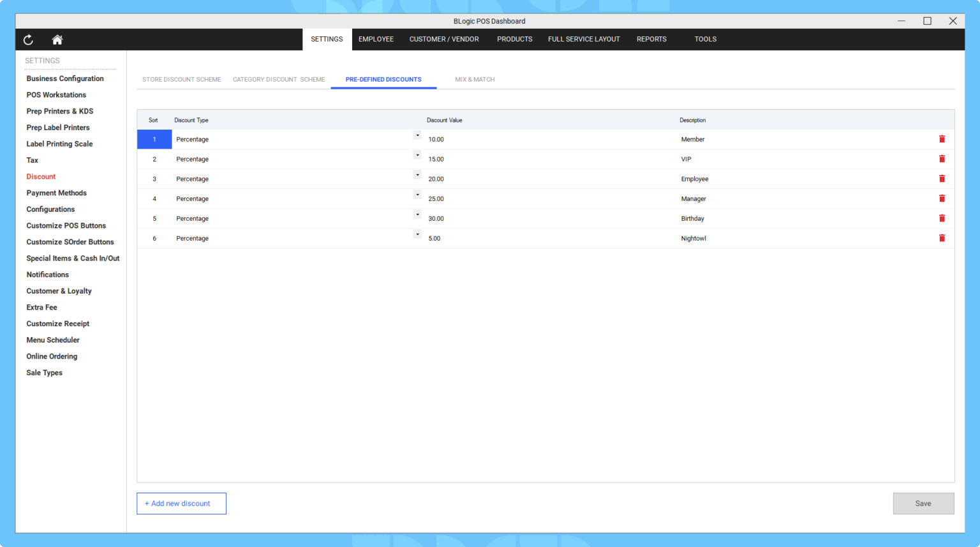Open discount type dropdown for Birthday row

(417, 214)
